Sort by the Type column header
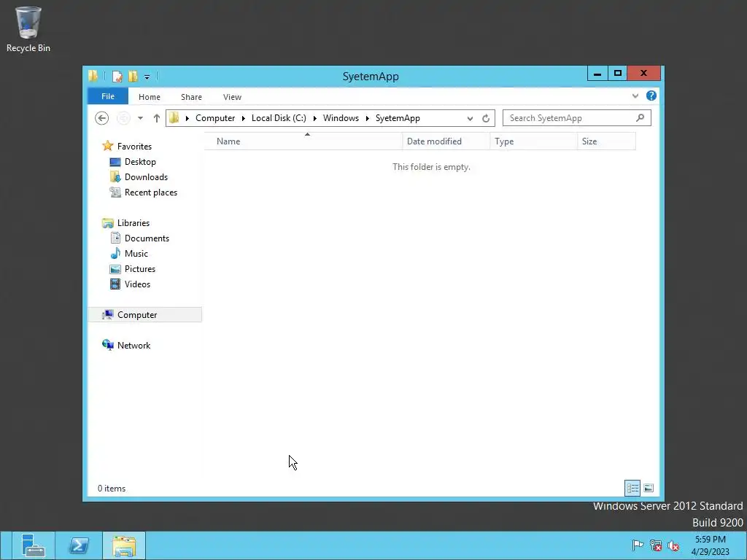Viewport: 747px width, 560px height. tap(533, 141)
